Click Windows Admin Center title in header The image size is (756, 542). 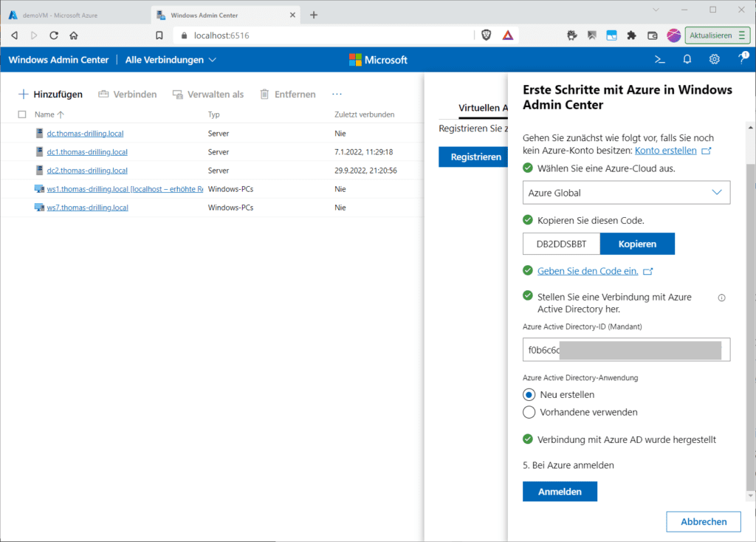59,60
